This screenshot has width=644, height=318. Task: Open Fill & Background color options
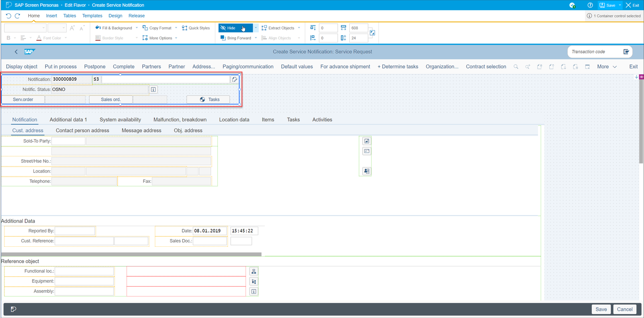pos(114,28)
